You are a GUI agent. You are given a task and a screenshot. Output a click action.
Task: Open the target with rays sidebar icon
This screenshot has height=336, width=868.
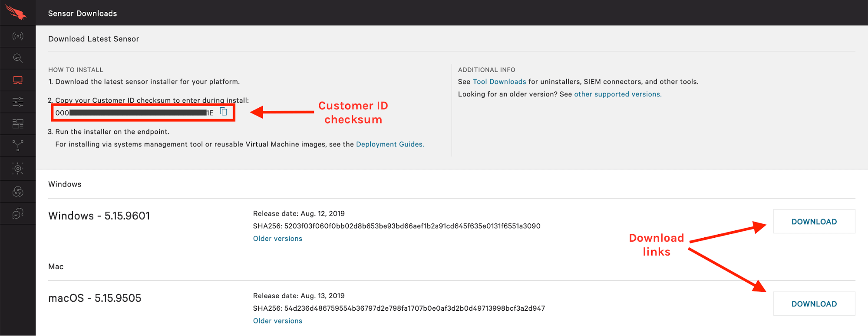click(x=18, y=168)
